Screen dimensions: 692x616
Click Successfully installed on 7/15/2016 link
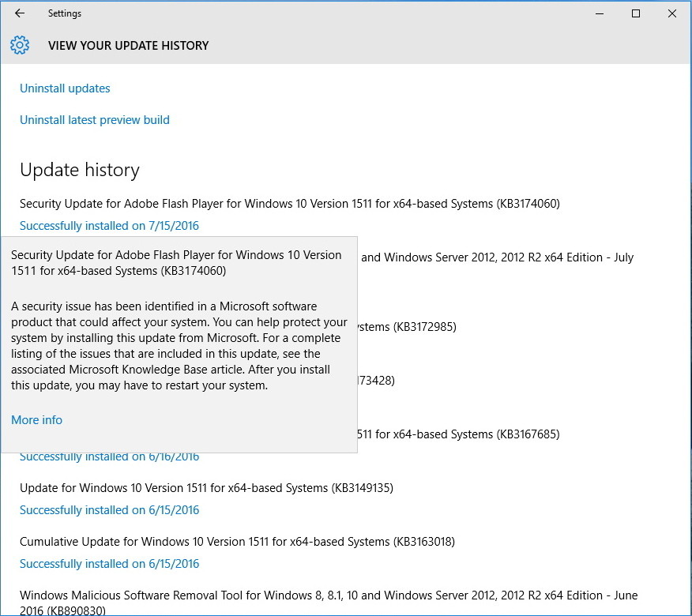[109, 226]
